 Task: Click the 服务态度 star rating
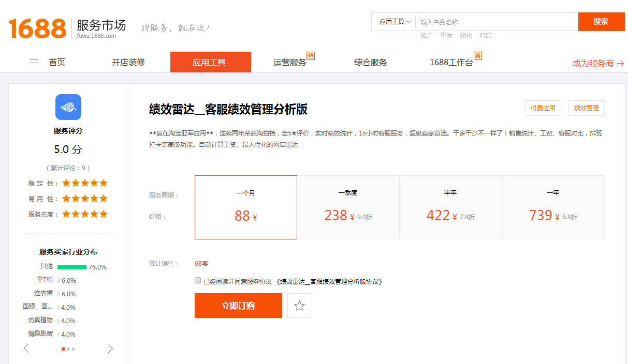(85, 214)
